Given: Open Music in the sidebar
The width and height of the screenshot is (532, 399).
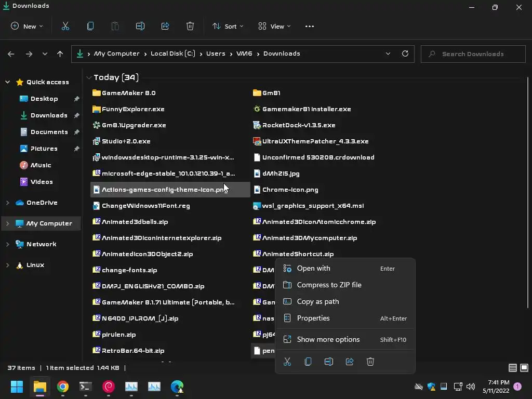Looking at the screenshot, I should pyautogui.click(x=41, y=165).
